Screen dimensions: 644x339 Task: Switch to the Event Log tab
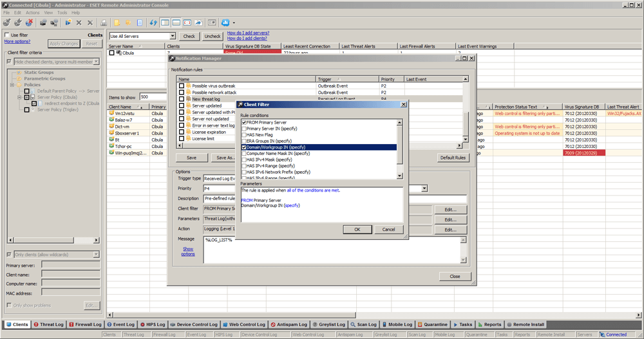(x=120, y=325)
